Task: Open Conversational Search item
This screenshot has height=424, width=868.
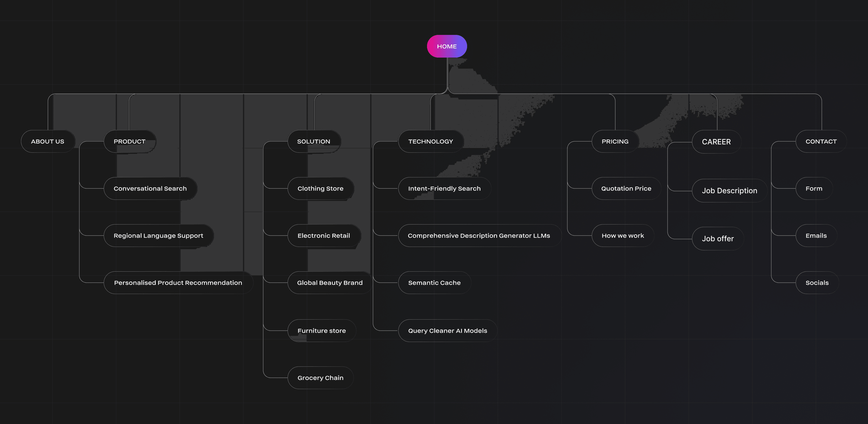Action: click(150, 188)
